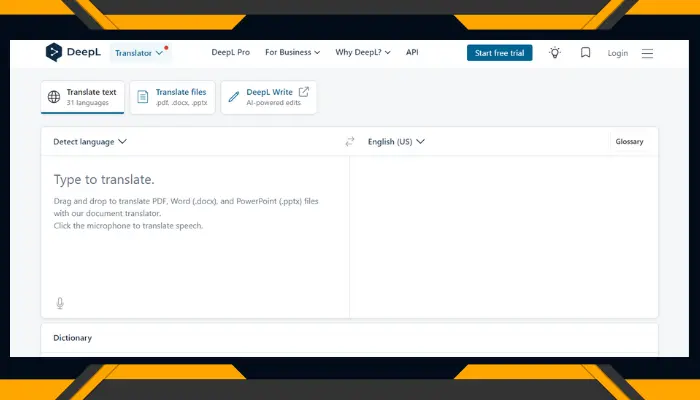The height and width of the screenshot is (400, 700).
Task: Open the lightbulb tips icon
Action: pyautogui.click(x=554, y=53)
